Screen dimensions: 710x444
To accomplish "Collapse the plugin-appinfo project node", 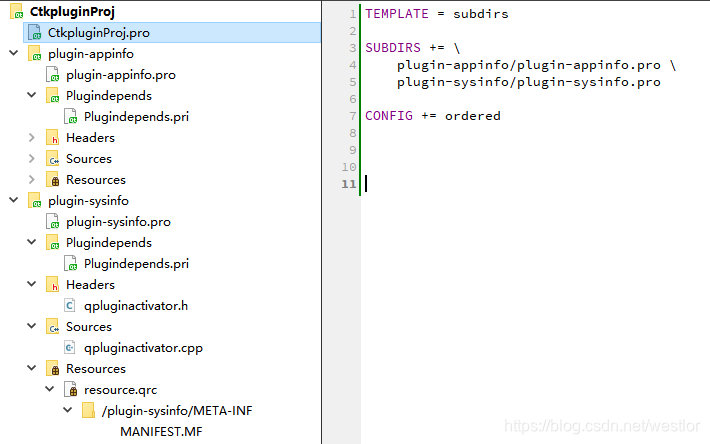I will [x=14, y=53].
